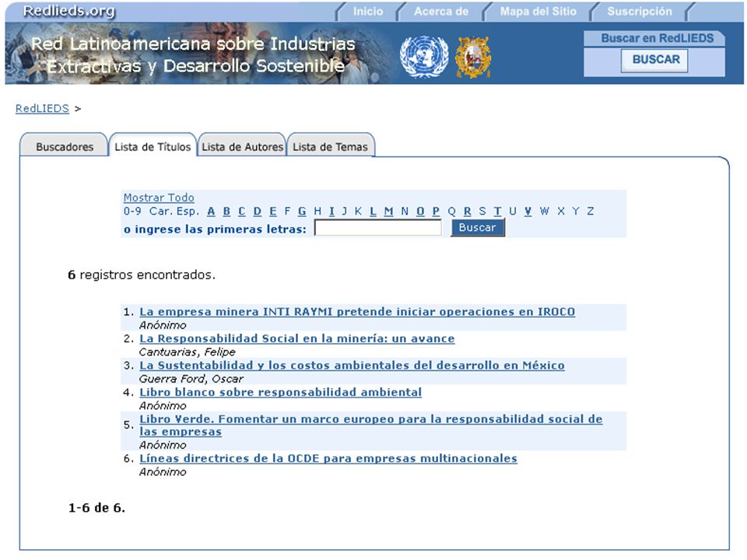
Task: Open the INTI RAYMI minera title link
Action: pyautogui.click(x=357, y=312)
